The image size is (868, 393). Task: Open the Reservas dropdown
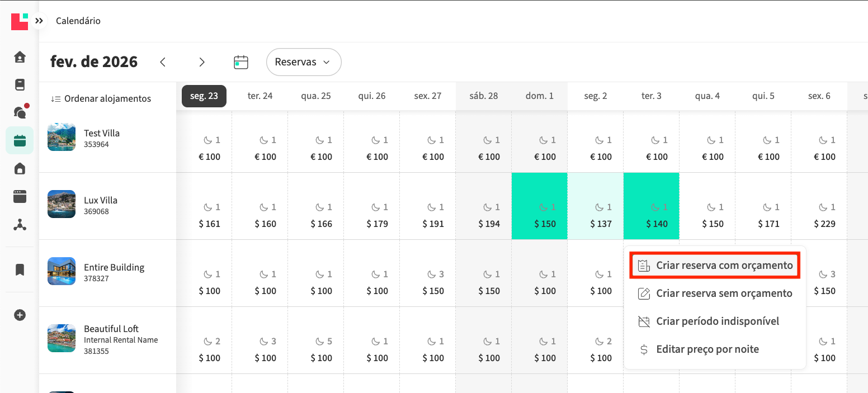(x=304, y=62)
